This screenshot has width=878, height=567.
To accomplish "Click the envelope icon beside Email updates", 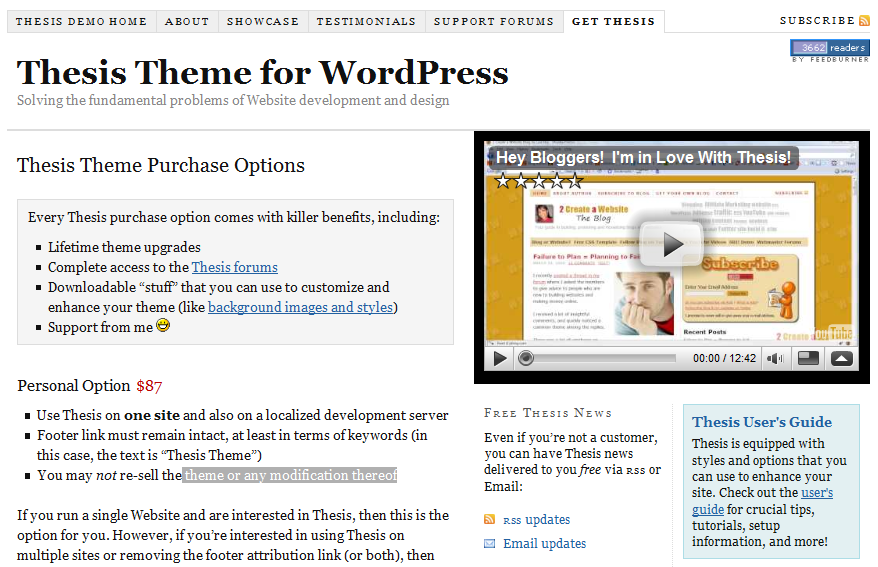I will point(489,543).
